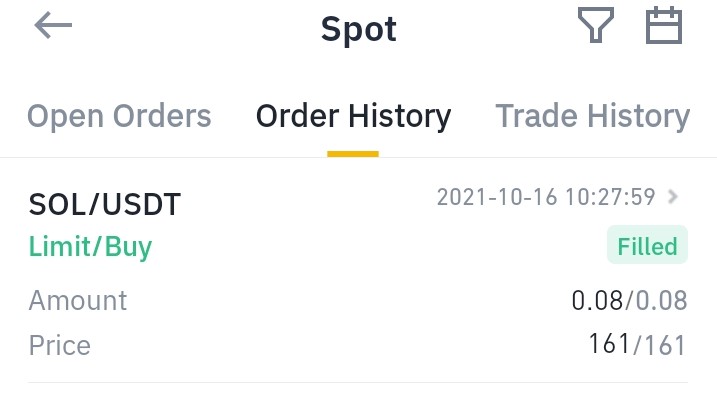This screenshot has height=401, width=717.
Task: Switch to Open Orders tab
Action: [x=119, y=116]
